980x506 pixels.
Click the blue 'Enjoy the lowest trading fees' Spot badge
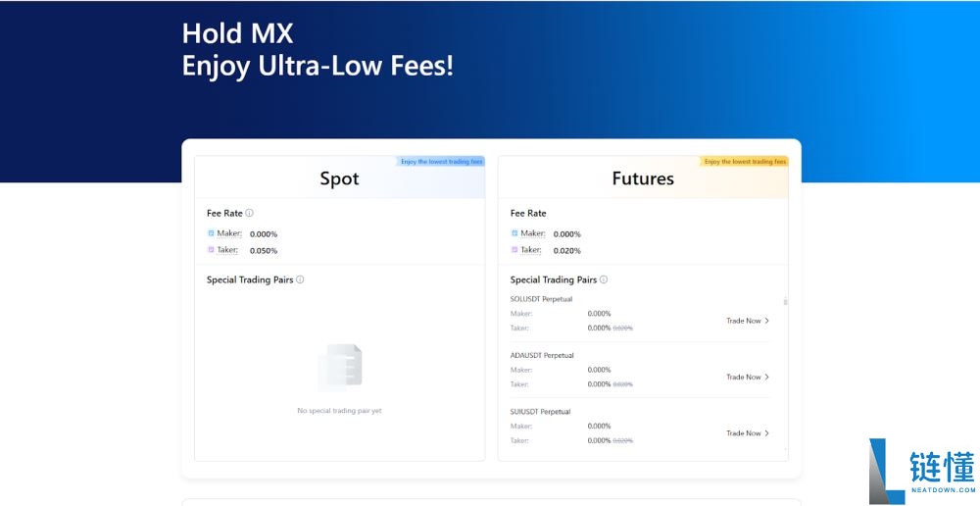(441, 162)
